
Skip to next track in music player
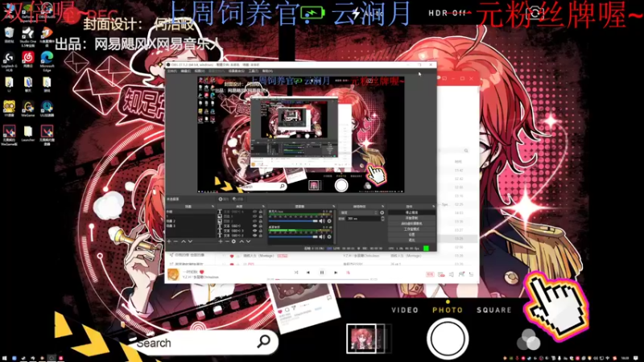(x=336, y=272)
